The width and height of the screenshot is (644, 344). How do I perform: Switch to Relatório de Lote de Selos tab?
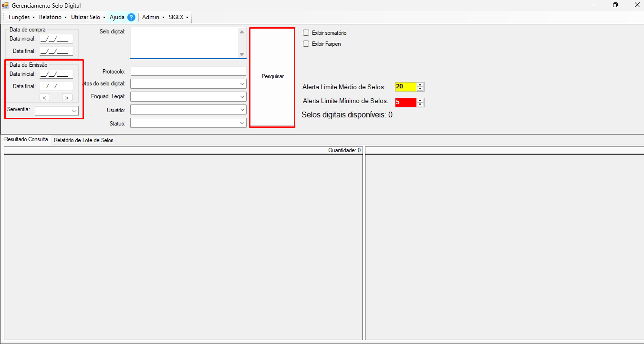click(x=83, y=140)
